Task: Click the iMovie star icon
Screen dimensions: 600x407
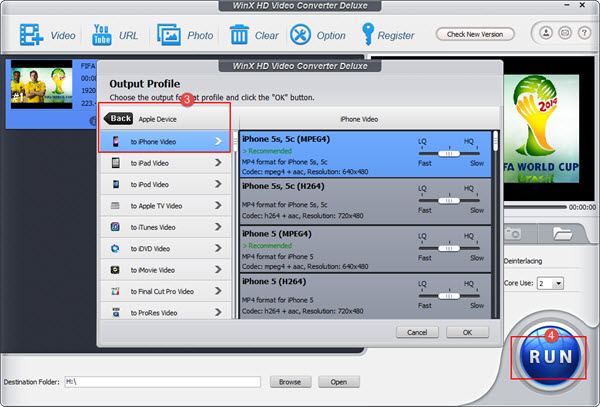Action: (x=115, y=270)
